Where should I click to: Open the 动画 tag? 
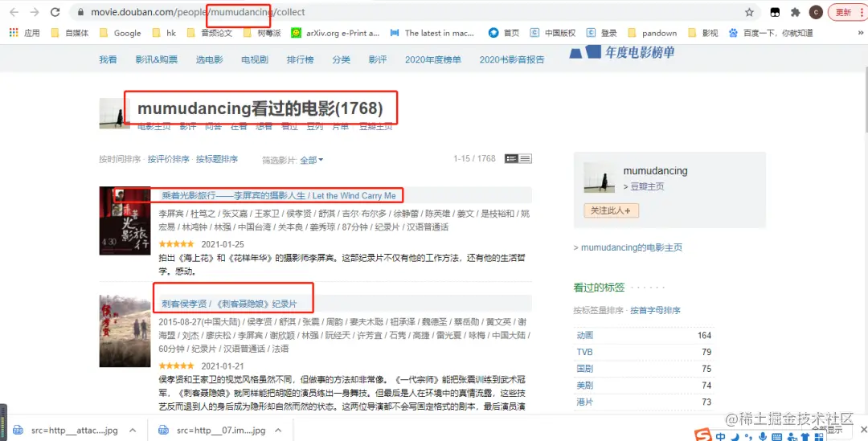[x=584, y=335]
